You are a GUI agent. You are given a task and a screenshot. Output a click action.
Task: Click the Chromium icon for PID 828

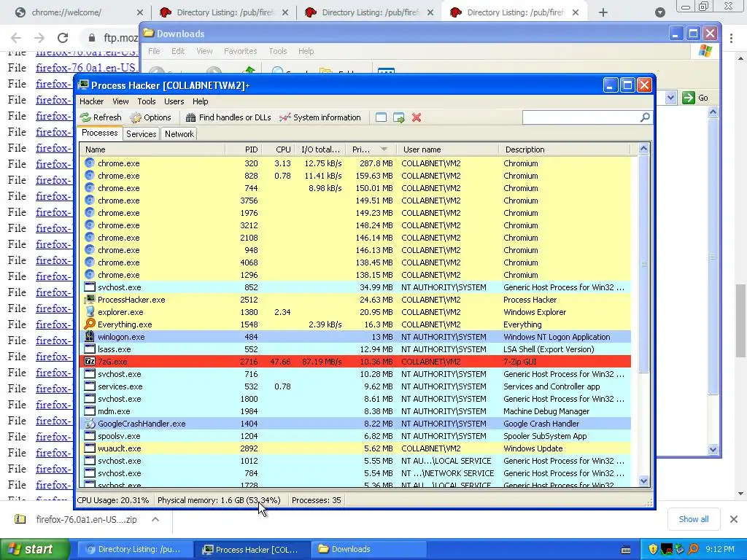[x=90, y=176]
